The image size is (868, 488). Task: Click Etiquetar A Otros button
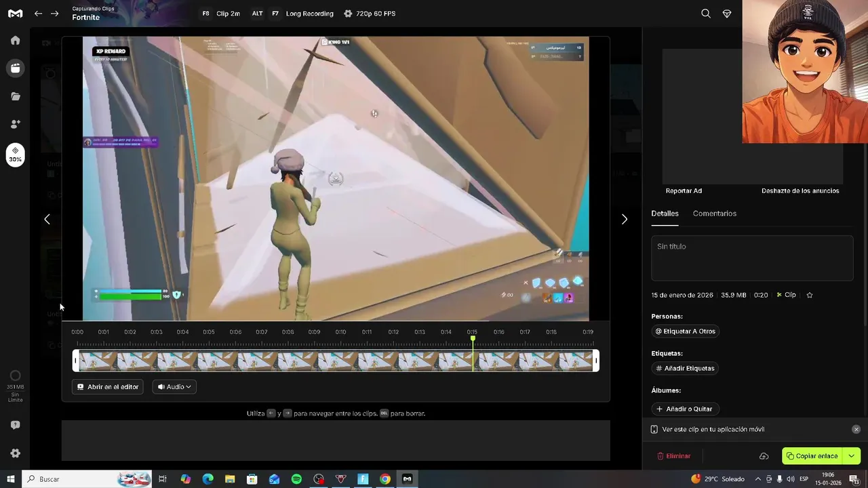[685, 331]
